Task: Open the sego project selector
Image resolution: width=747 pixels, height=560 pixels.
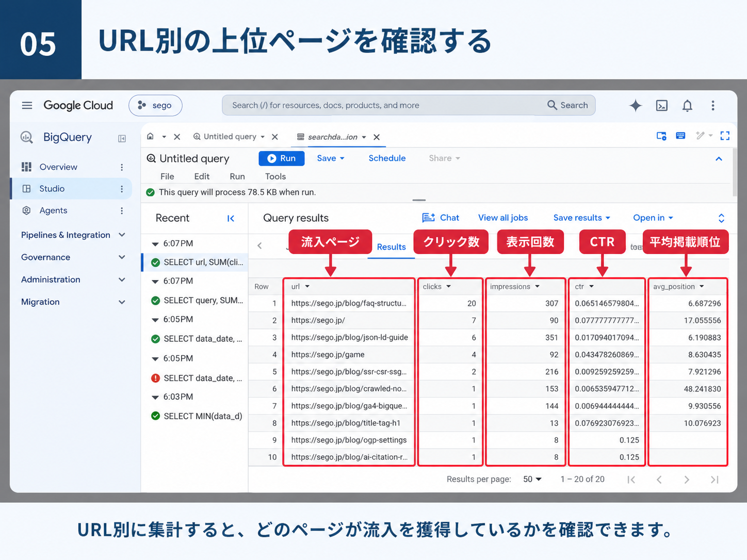Action: click(x=155, y=105)
